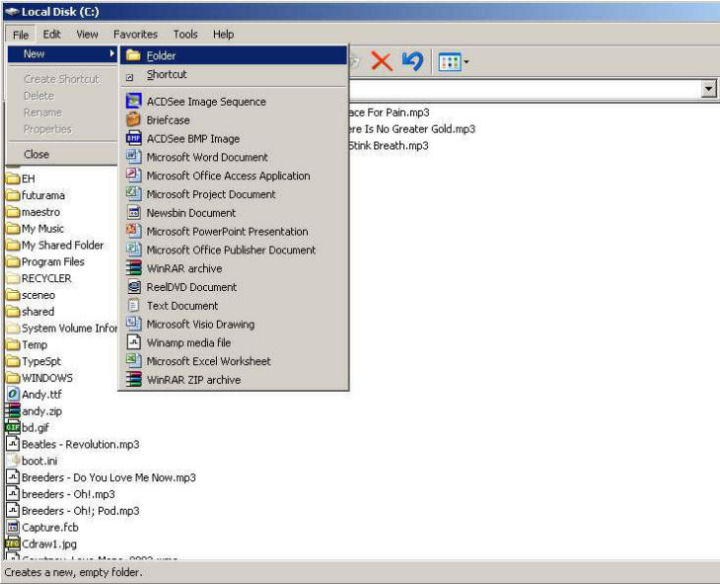Click the Briefcase icon in submenu

(134, 119)
